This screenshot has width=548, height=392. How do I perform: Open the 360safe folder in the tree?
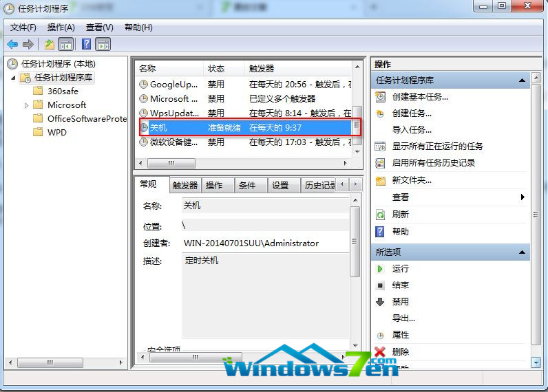click(62, 91)
